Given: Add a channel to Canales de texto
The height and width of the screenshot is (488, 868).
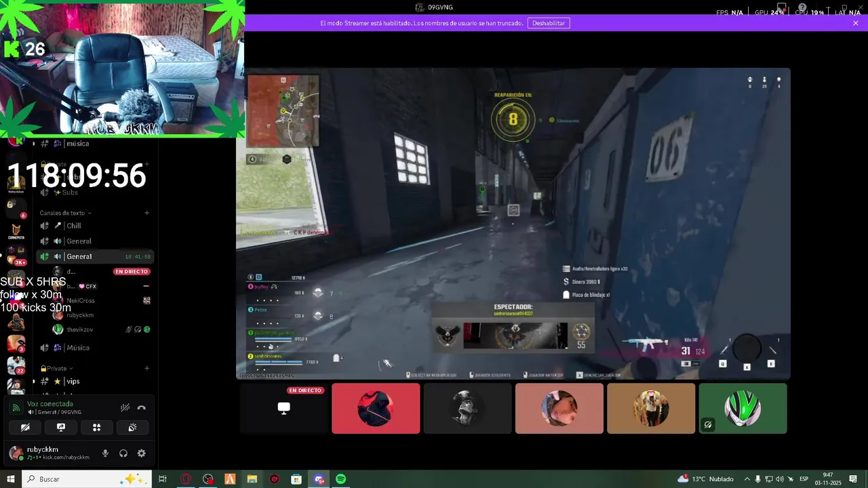Looking at the screenshot, I should (x=147, y=213).
